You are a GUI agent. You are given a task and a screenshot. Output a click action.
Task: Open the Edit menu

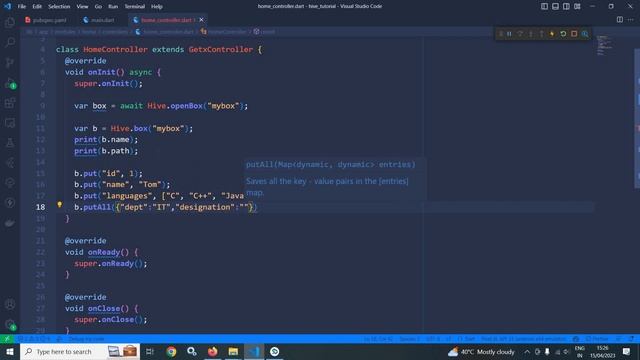(37, 7)
